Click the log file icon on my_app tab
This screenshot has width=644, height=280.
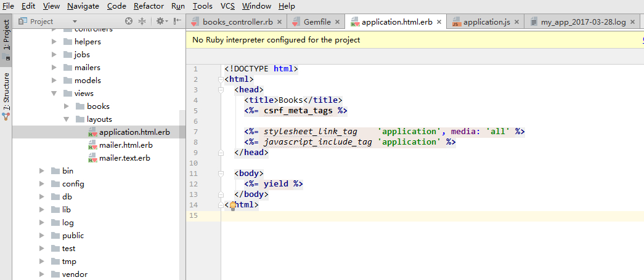click(534, 22)
